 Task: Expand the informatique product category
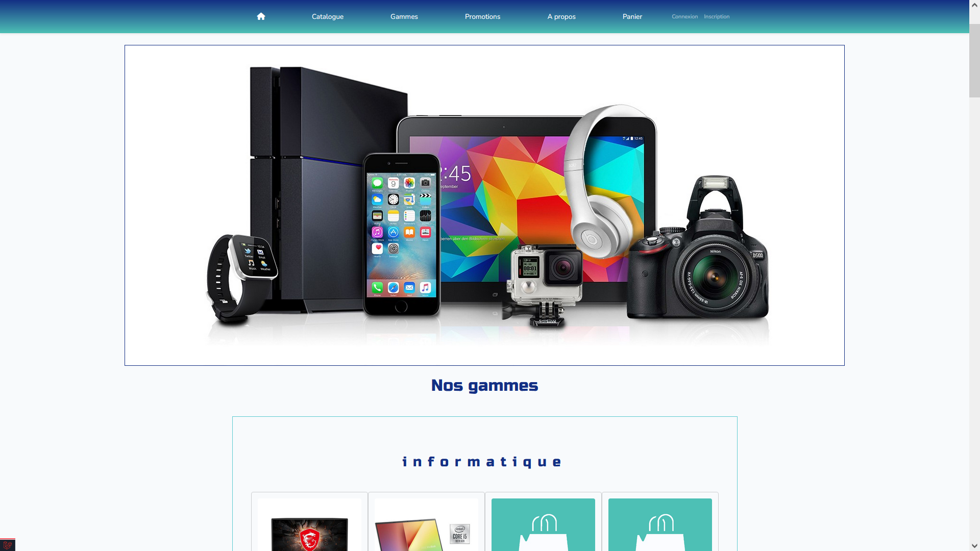click(483, 461)
